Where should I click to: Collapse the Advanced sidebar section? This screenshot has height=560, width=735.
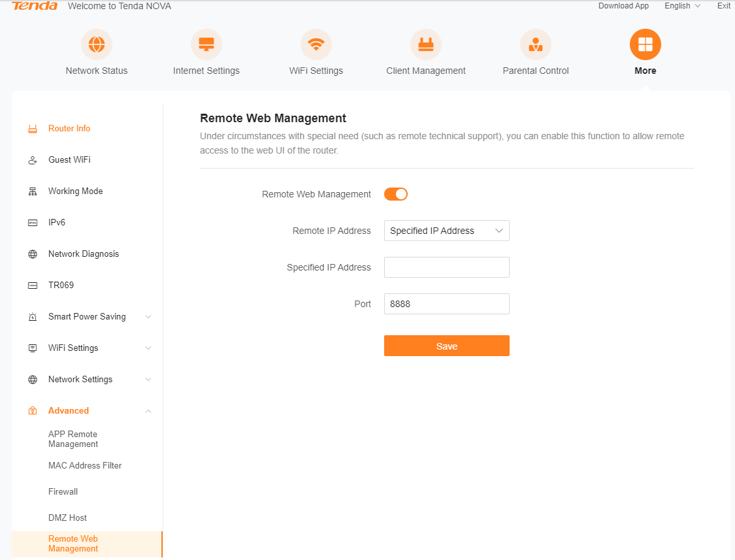click(148, 411)
